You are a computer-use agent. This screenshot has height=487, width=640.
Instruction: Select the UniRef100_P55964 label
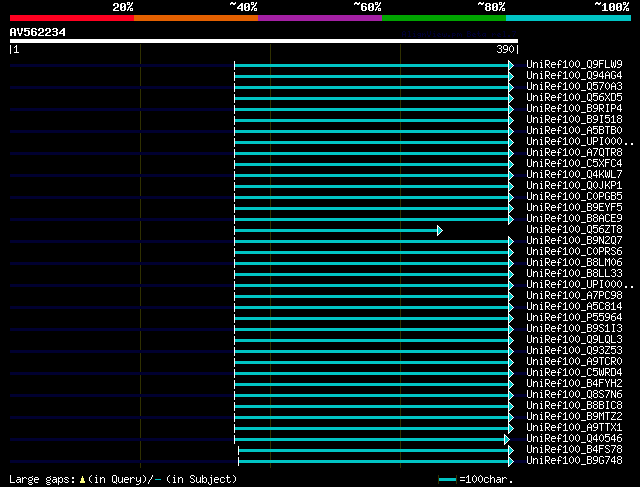[574, 318]
